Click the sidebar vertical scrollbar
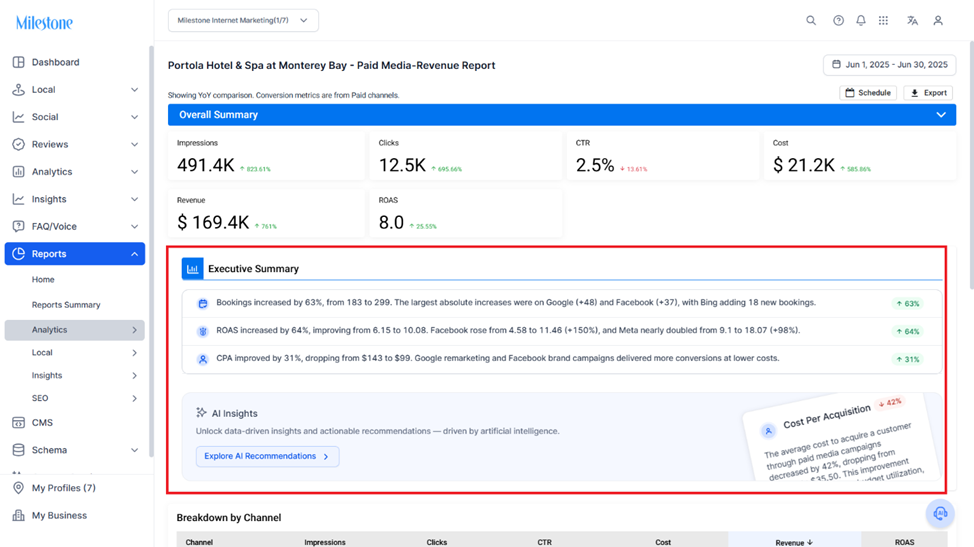Viewport: 974px width, 547px height. [151, 251]
